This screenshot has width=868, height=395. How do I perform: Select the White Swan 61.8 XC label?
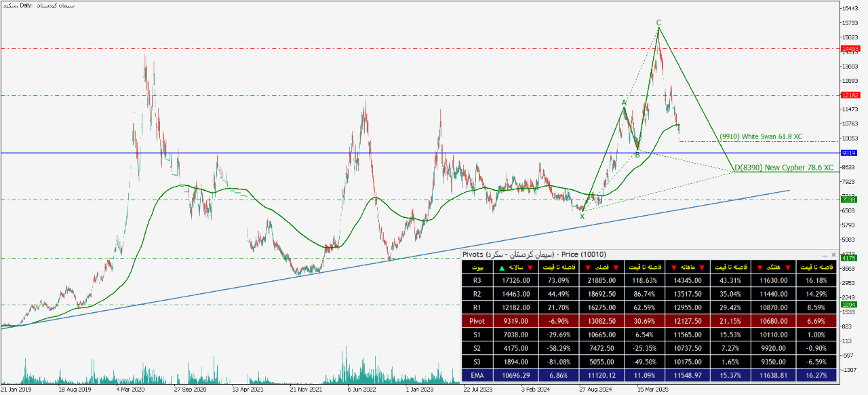coord(761,136)
